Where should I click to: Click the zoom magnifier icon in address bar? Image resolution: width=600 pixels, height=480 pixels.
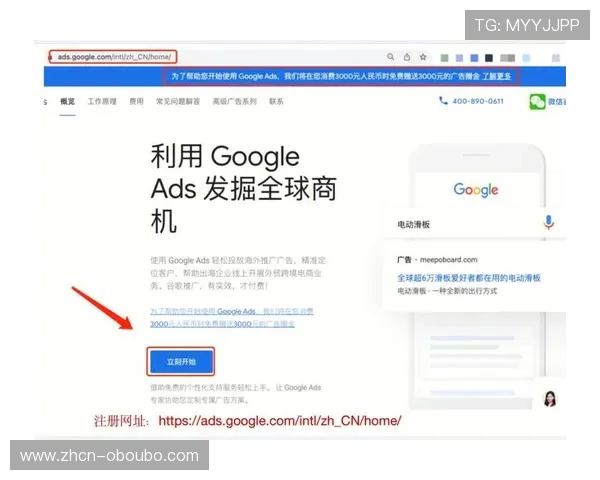[x=390, y=57]
